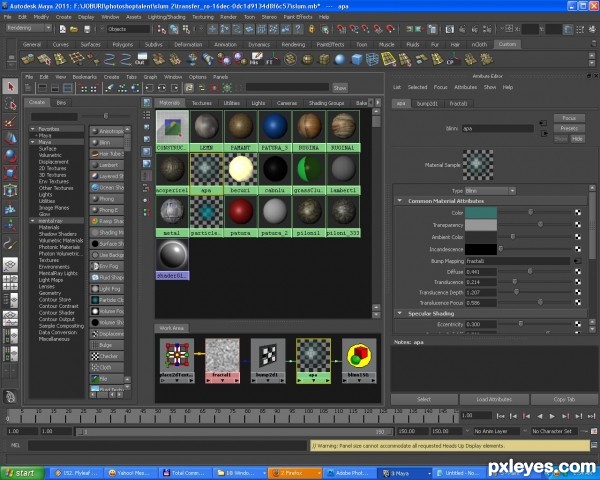This screenshot has height=480, width=600.
Task: Open the Hypershade Graph menu
Action: [150, 77]
